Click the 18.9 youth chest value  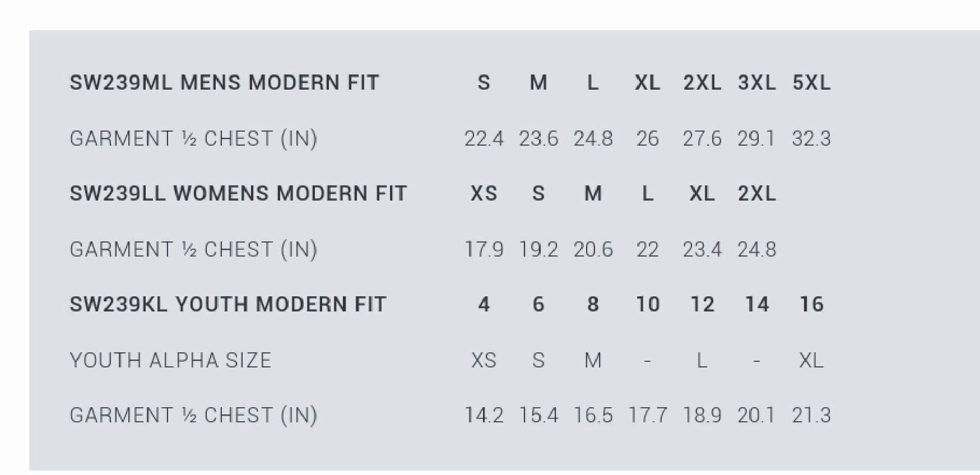[x=702, y=416]
